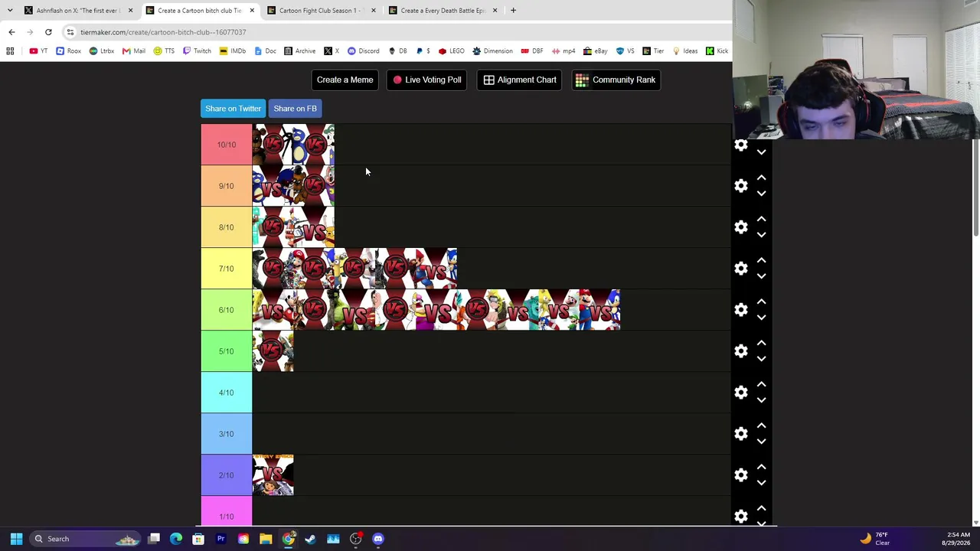
Task: Switch to Cartoon Fight Club Season 1 tab
Action: (x=322, y=11)
